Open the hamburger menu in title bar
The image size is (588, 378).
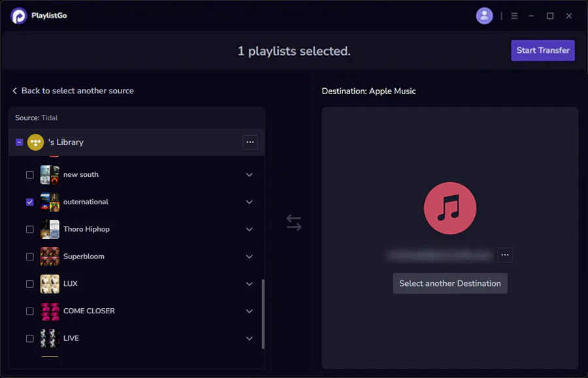pos(515,16)
